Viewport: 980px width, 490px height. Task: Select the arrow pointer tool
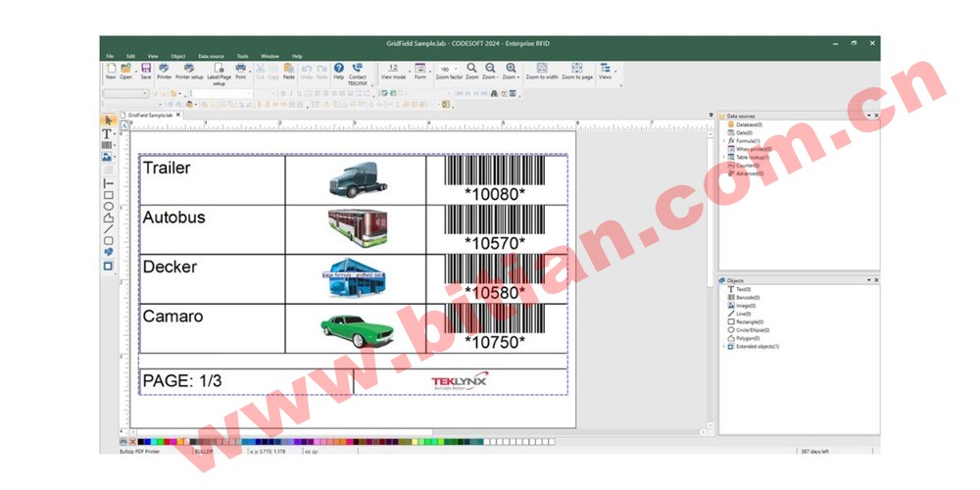click(108, 121)
